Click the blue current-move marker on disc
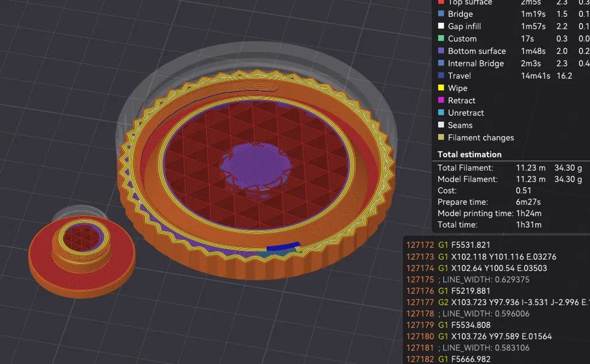This screenshot has width=590, height=364. pyautogui.click(x=283, y=246)
